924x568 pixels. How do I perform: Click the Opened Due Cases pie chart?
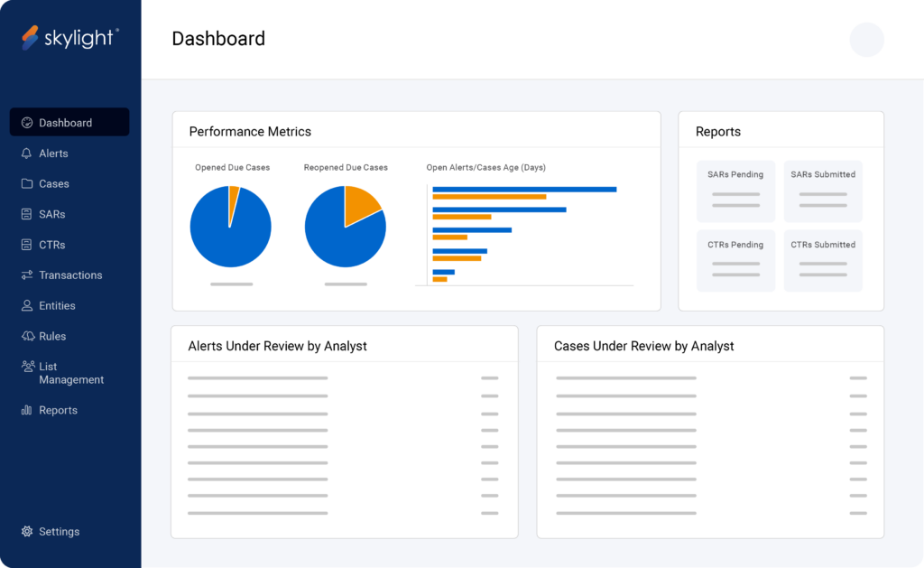(229, 228)
